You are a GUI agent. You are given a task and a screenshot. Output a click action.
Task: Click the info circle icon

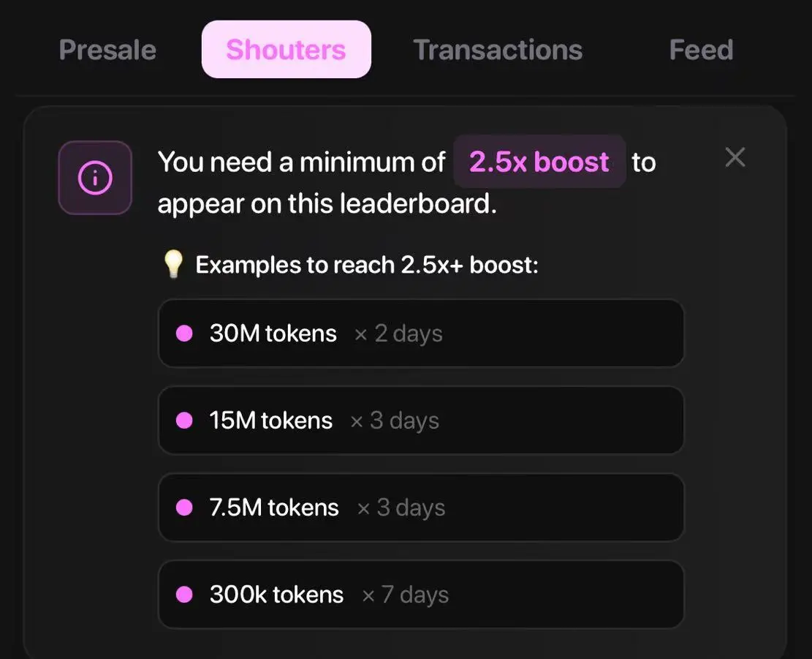[x=95, y=178]
